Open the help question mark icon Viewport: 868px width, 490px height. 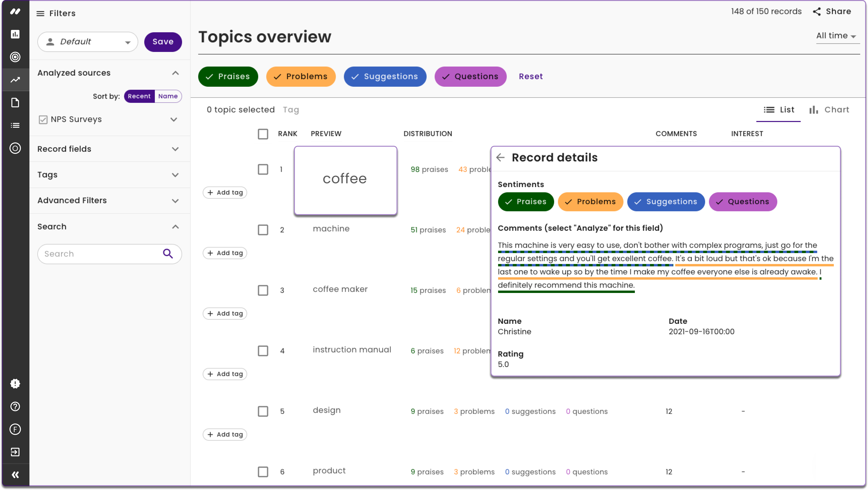(15, 406)
